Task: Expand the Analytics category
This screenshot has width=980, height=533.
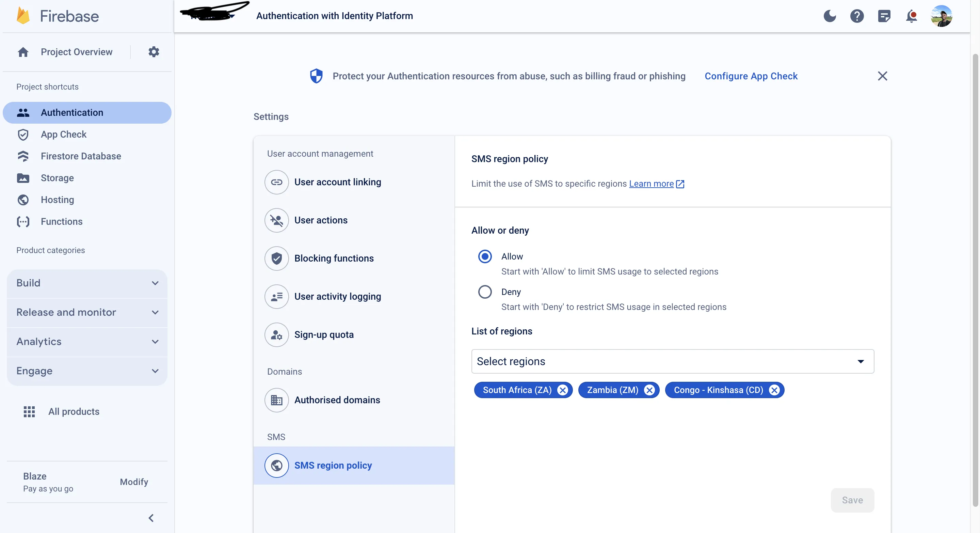Action: 87,342
